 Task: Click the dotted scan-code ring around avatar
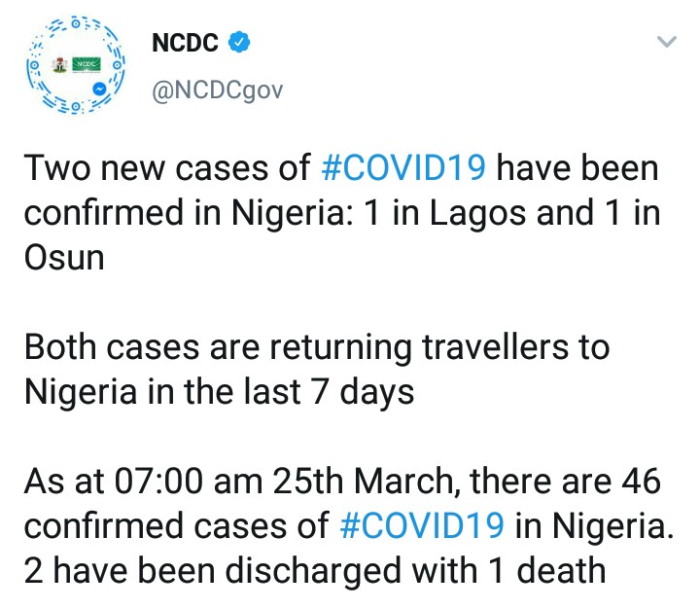[76, 65]
